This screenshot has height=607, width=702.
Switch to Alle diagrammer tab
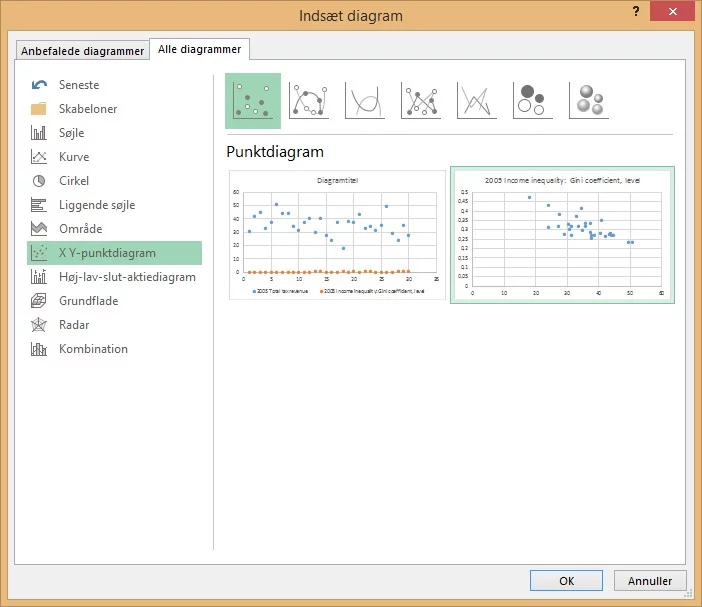200,49
